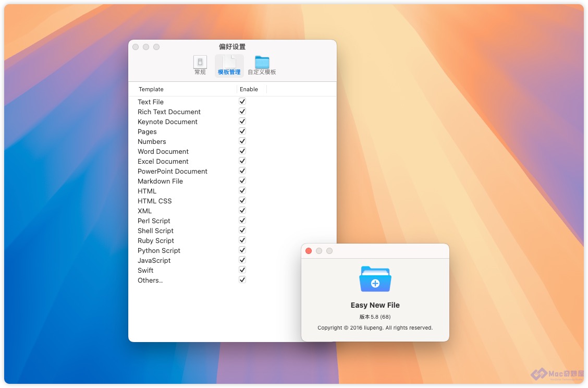Viewport: 588px width, 388px height.
Task: Disable the Text File template checkbox
Action: click(x=242, y=101)
